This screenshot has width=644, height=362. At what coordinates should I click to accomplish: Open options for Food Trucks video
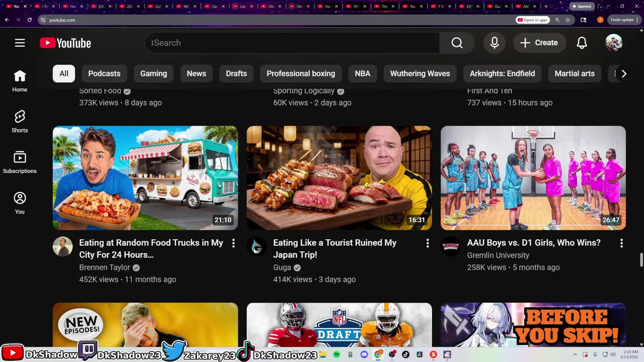coord(233,243)
